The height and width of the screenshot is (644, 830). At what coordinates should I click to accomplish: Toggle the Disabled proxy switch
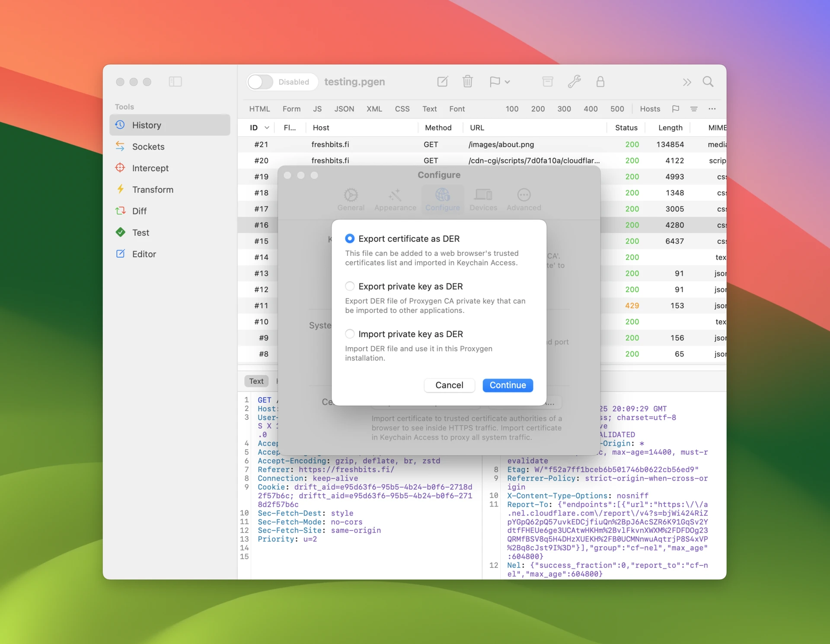[261, 82]
